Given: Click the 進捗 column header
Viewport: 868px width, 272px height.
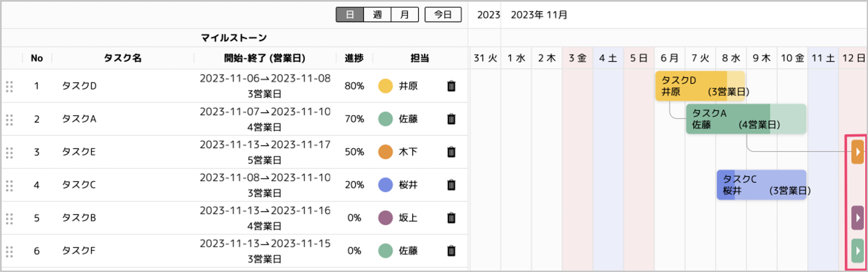Looking at the screenshot, I should [x=354, y=58].
